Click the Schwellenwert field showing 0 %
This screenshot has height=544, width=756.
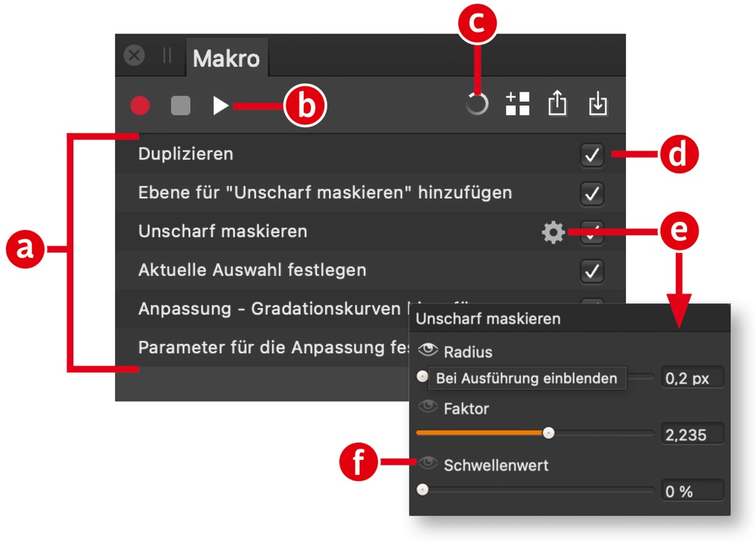692,491
